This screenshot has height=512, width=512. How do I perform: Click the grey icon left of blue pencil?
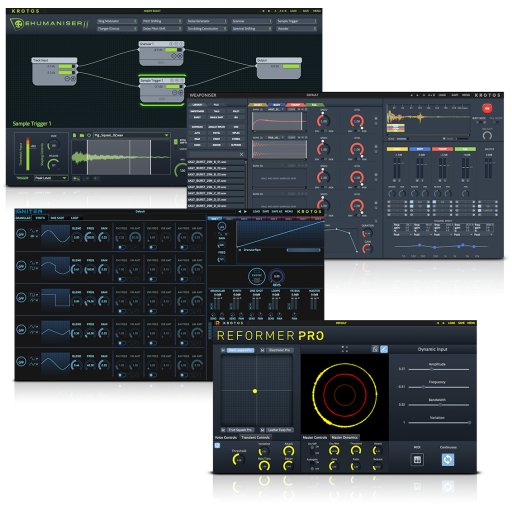click(x=375, y=349)
